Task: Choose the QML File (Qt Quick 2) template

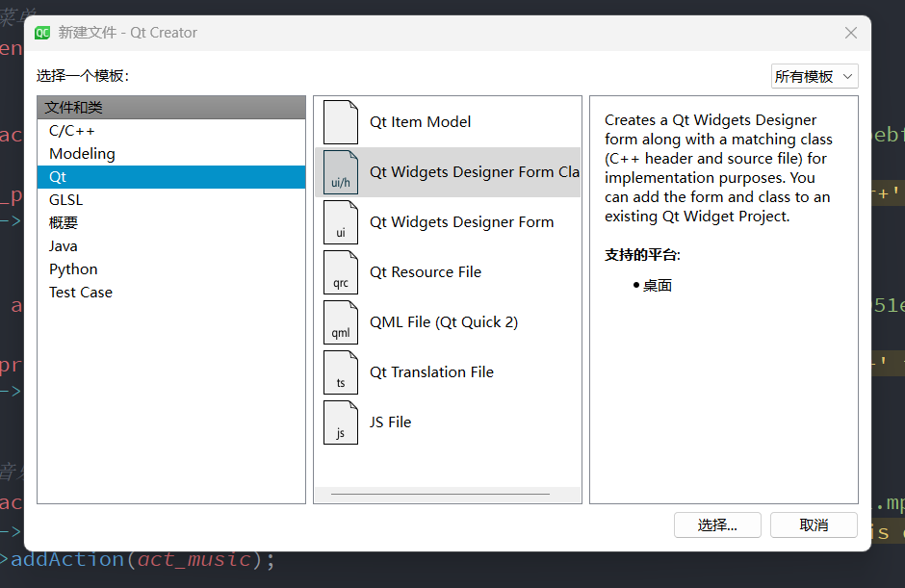Action: (448, 322)
